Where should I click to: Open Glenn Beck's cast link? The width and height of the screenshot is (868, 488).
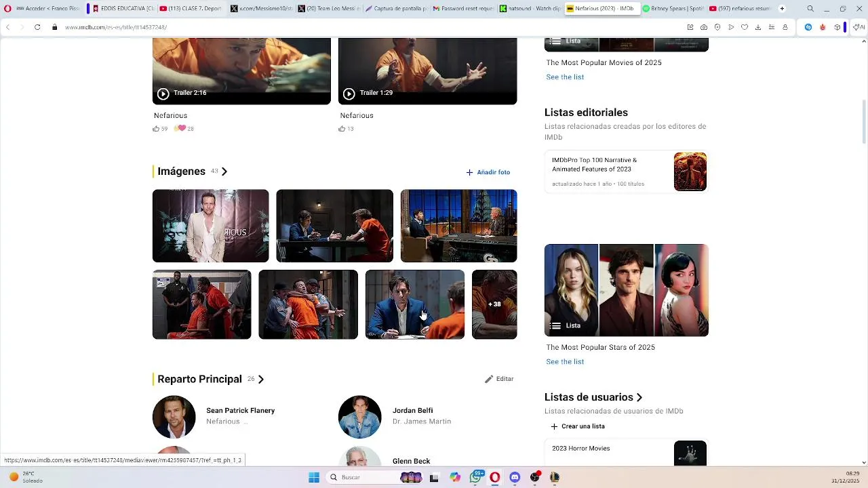pyautogui.click(x=411, y=461)
